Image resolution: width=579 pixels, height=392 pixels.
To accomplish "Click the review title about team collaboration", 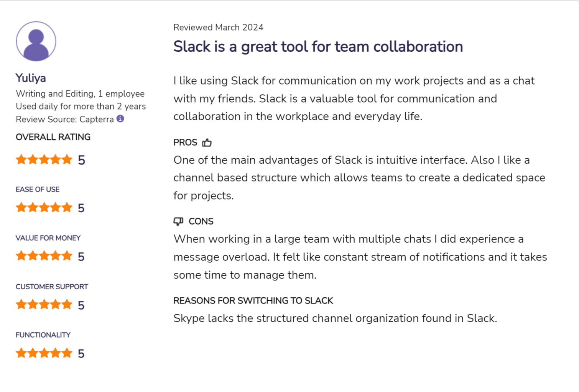I will point(318,47).
